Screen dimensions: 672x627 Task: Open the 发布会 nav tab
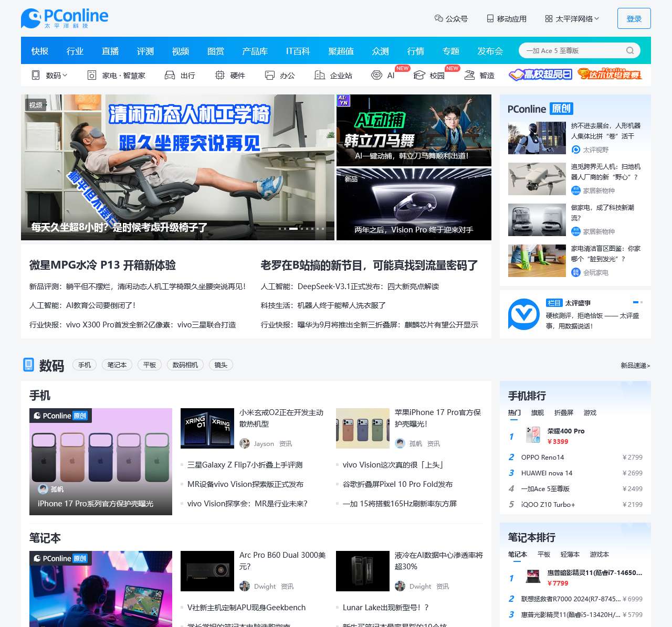(490, 51)
